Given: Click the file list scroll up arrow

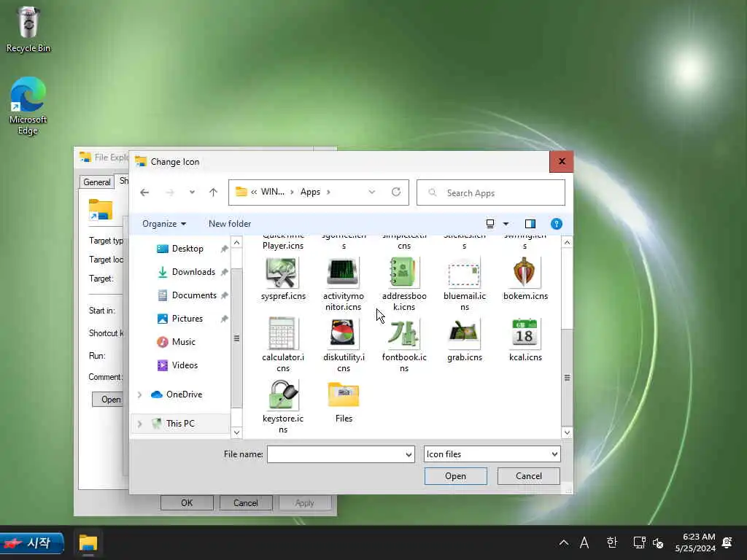Looking at the screenshot, I should coord(567,243).
